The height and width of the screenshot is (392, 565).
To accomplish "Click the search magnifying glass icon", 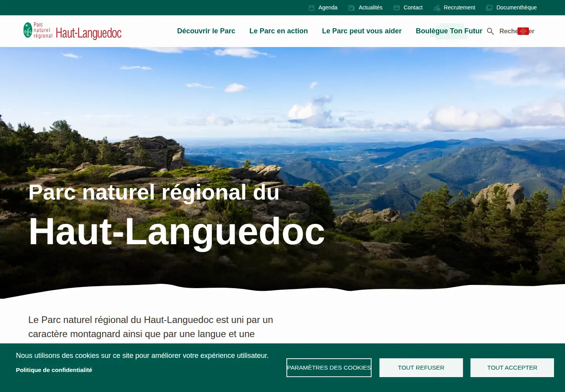I will point(490,31).
